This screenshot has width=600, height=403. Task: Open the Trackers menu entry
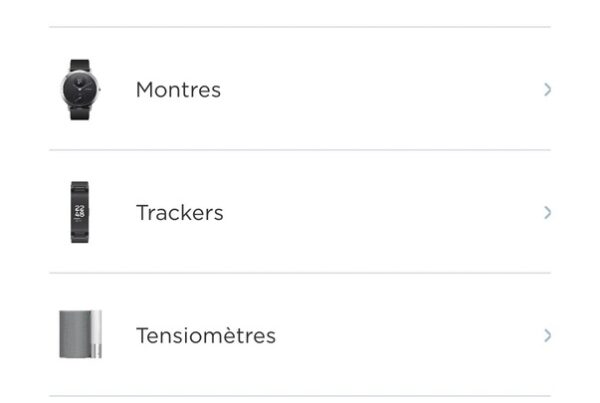(300, 212)
